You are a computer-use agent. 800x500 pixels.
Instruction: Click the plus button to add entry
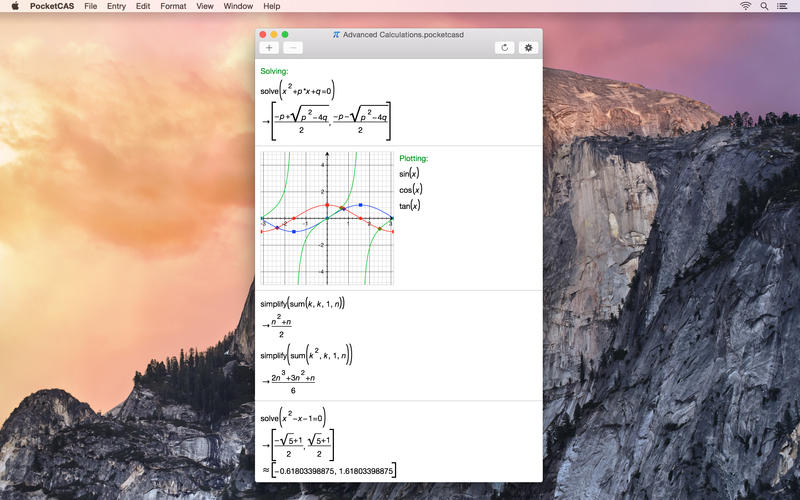269,47
